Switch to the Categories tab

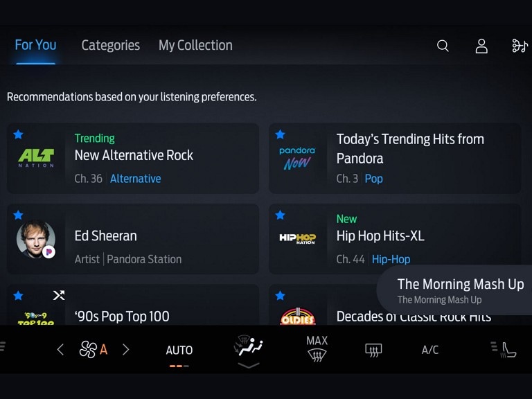[111, 46]
